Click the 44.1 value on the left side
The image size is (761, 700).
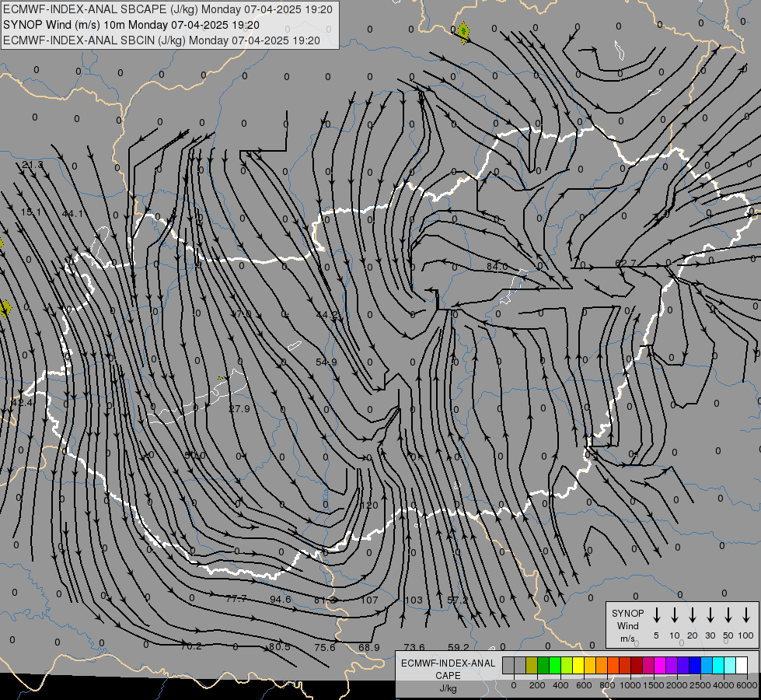tap(72, 213)
